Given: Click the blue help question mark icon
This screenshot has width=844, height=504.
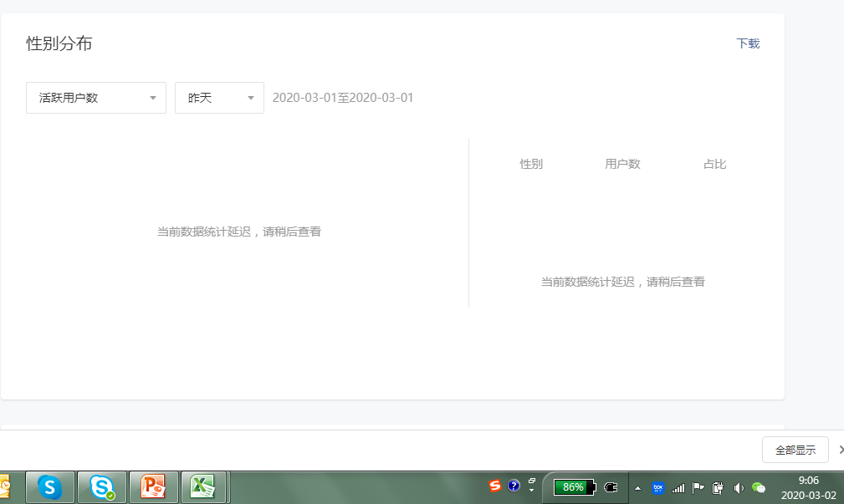Looking at the screenshot, I should click(x=514, y=486).
